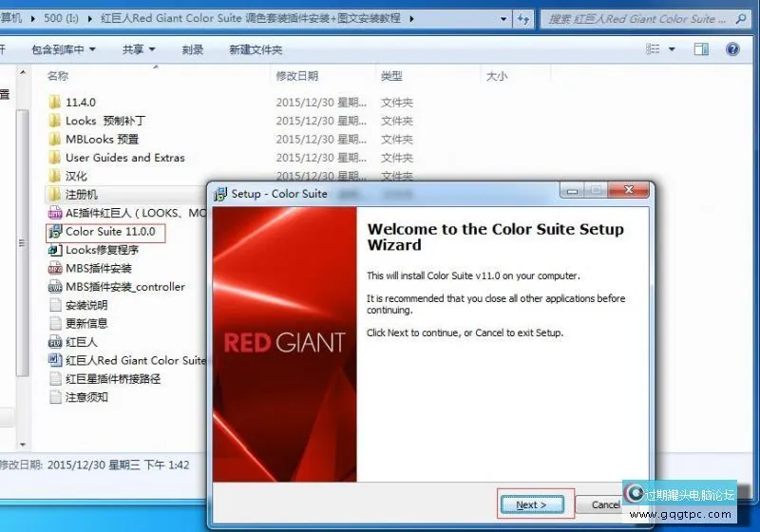Minimize the Setup - Color Suite dialog

click(572, 190)
